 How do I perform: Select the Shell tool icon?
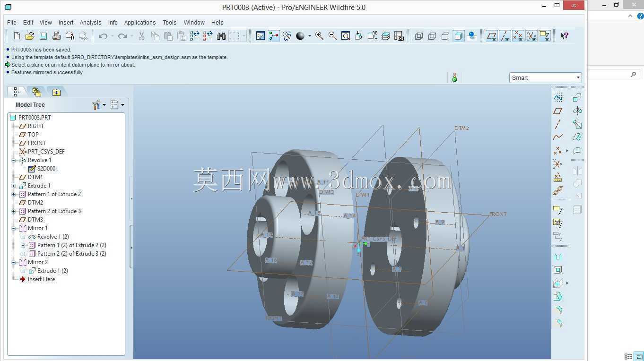click(x=558, y=270)
